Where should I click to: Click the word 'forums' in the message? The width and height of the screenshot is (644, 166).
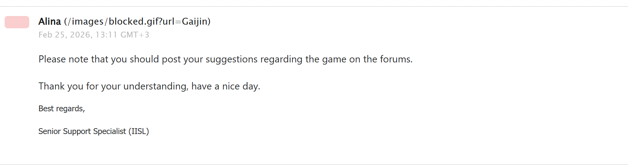tap(396, 59)
